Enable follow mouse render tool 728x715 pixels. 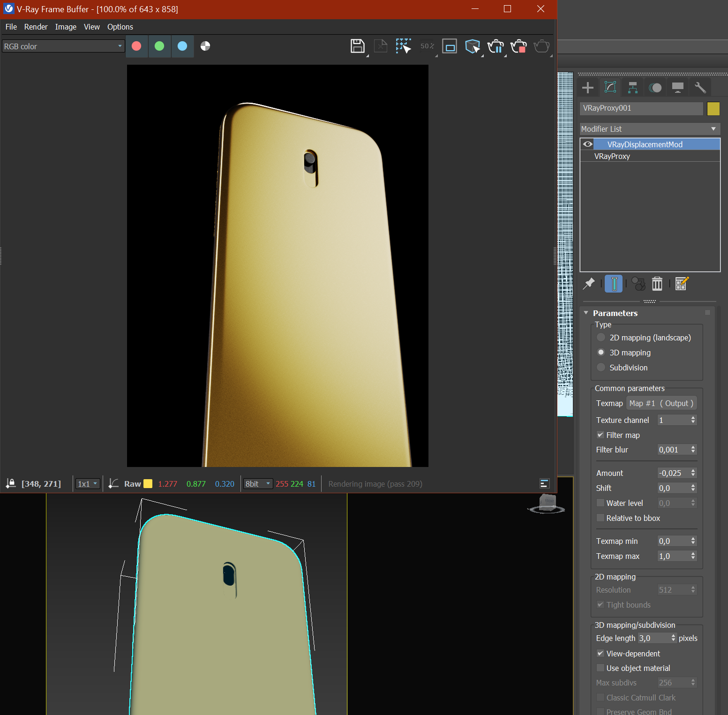[x=403, y=46]
